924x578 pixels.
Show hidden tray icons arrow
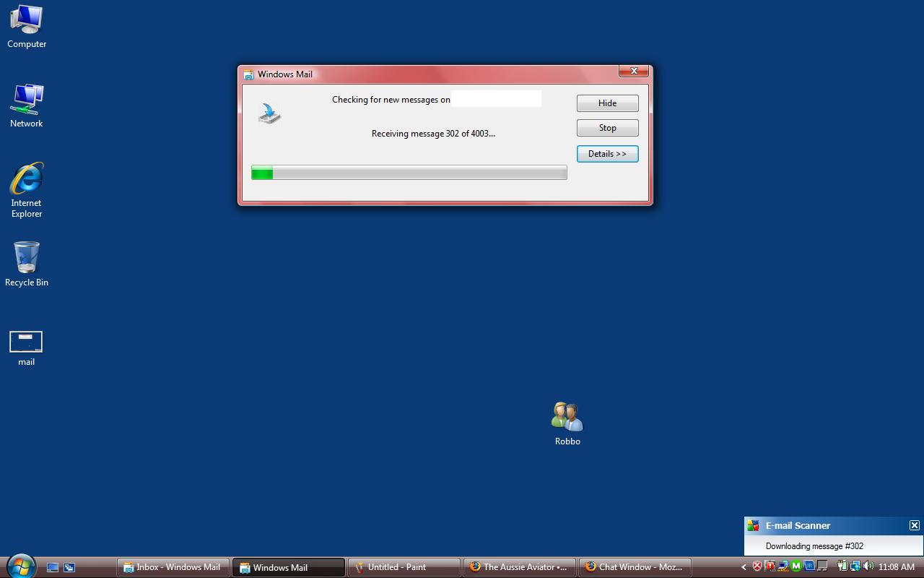pyautogui.click(x=744, y=567)
